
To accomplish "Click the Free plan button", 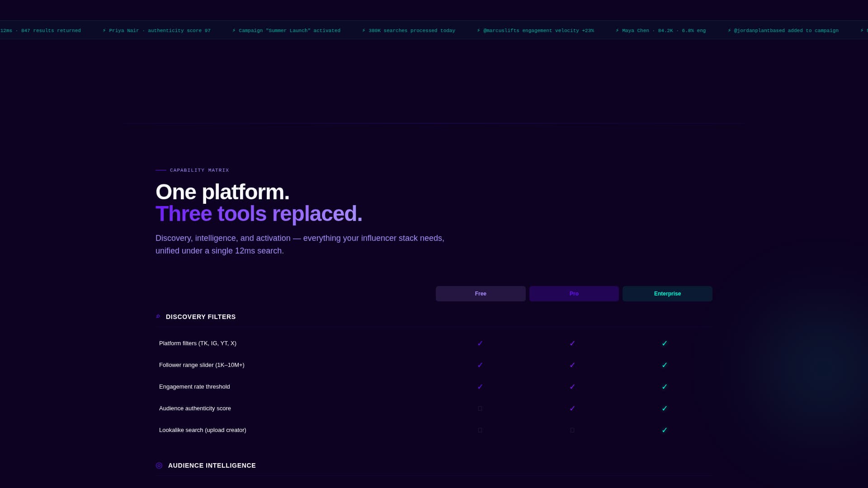I will tap(480, 293).
